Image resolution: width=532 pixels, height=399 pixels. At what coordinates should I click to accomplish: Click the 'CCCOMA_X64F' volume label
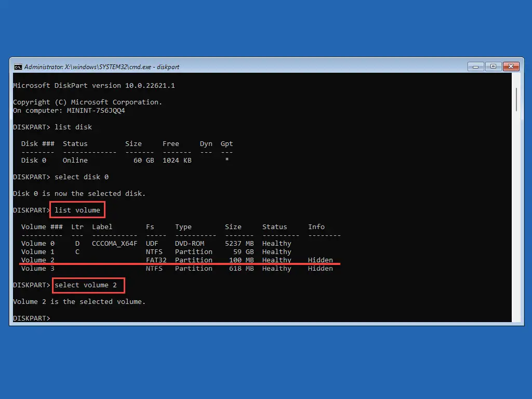[x=115, y=244]
